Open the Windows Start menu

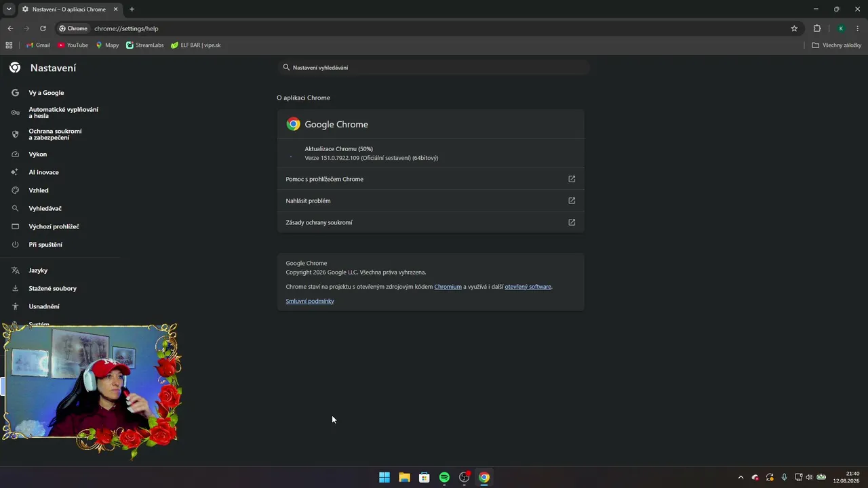point(384,477)
